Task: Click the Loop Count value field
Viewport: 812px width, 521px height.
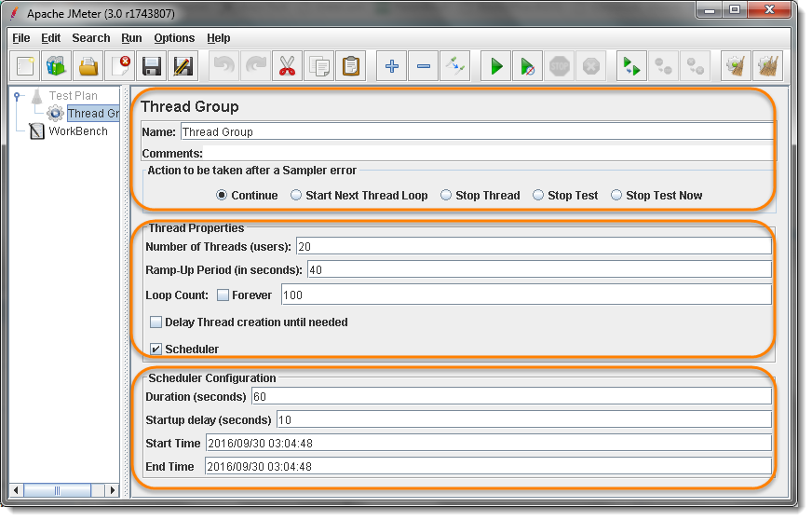Action: pyautogui.click(x=526, y=295)
